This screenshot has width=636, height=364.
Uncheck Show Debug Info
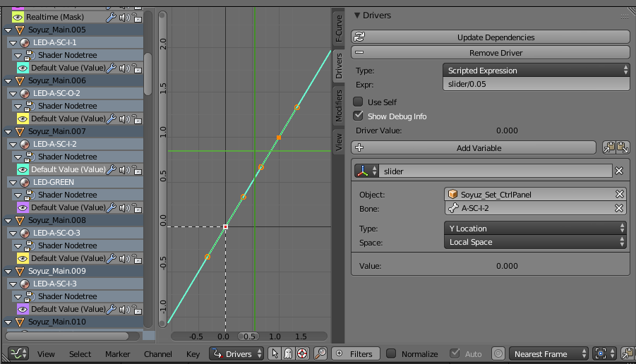pos(359,116)
